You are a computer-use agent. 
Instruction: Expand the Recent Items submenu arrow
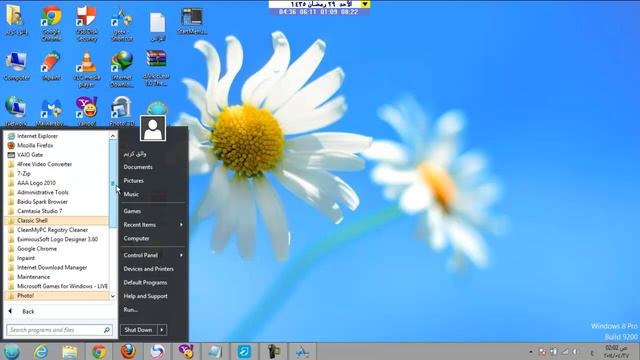click(x=181, y=224)
